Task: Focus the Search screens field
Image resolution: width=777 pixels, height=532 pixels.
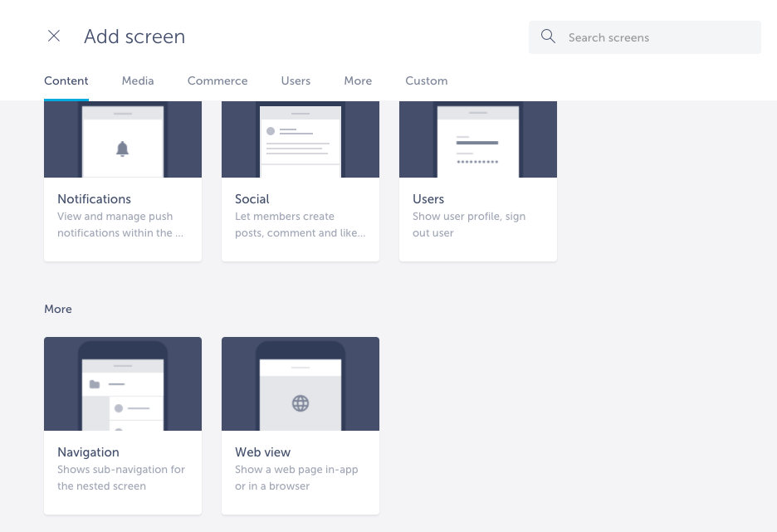Action: (645, 37)
